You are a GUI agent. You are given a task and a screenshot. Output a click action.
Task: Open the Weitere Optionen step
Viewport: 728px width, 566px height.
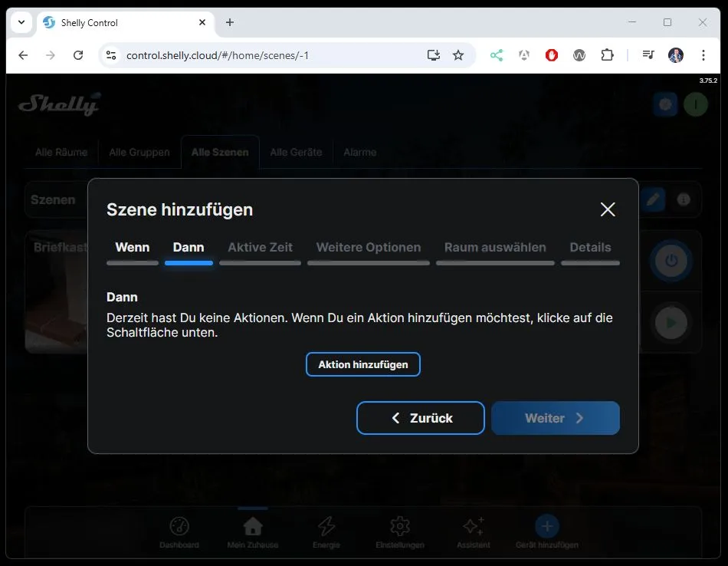369,248
